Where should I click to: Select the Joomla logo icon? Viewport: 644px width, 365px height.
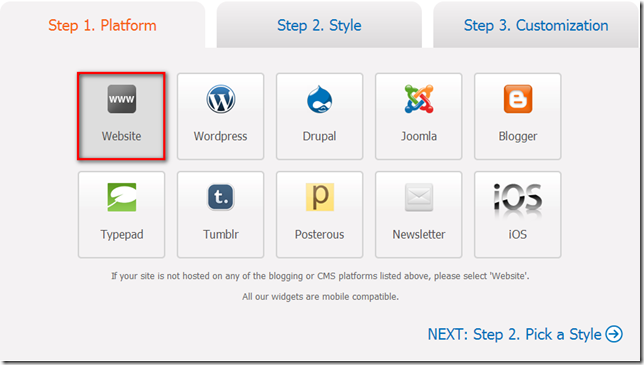[x=419, y=99]
